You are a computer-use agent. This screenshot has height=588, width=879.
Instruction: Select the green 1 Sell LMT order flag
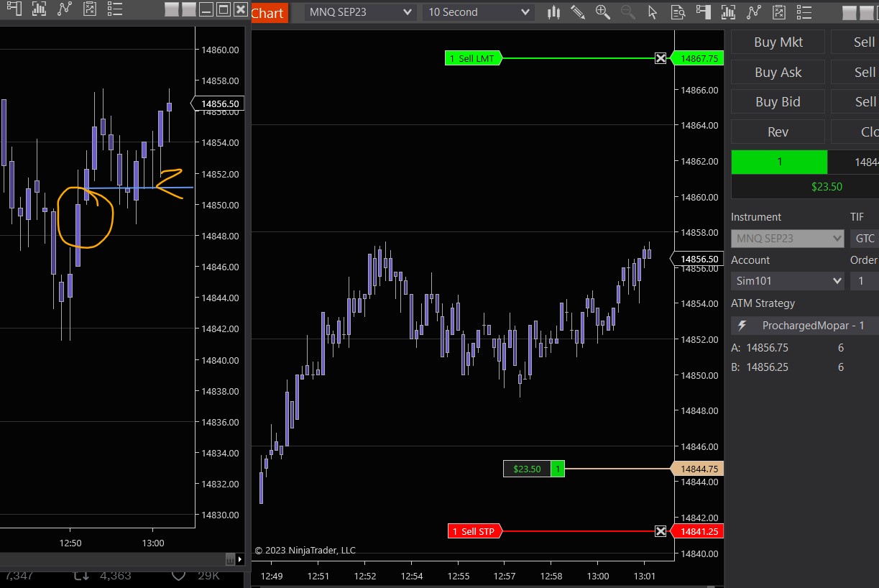click(x=472, y=58)
